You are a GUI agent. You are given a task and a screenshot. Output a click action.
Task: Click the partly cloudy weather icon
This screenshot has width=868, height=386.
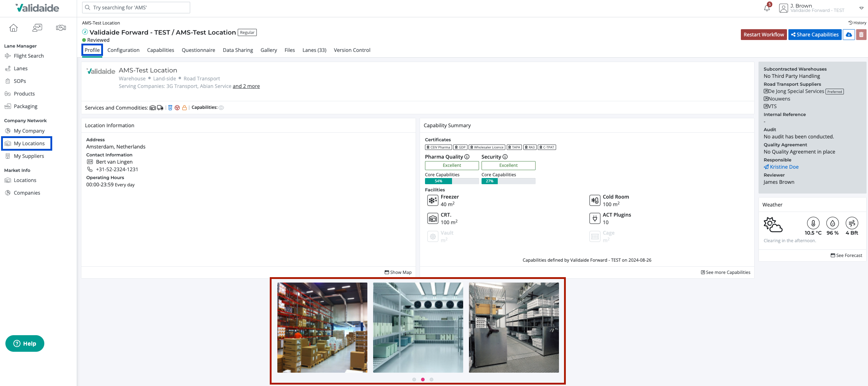click(773, 225)
